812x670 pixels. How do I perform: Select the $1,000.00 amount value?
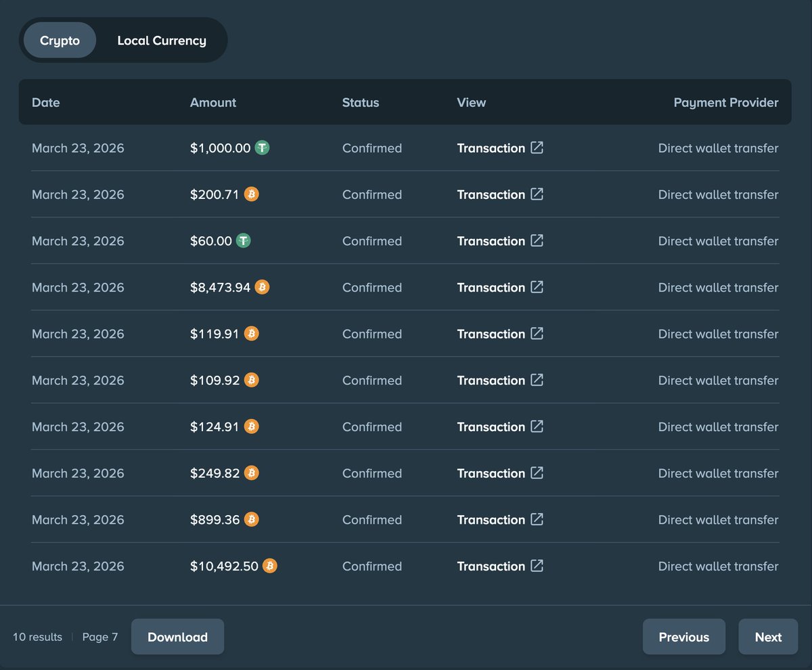point(221,148)
